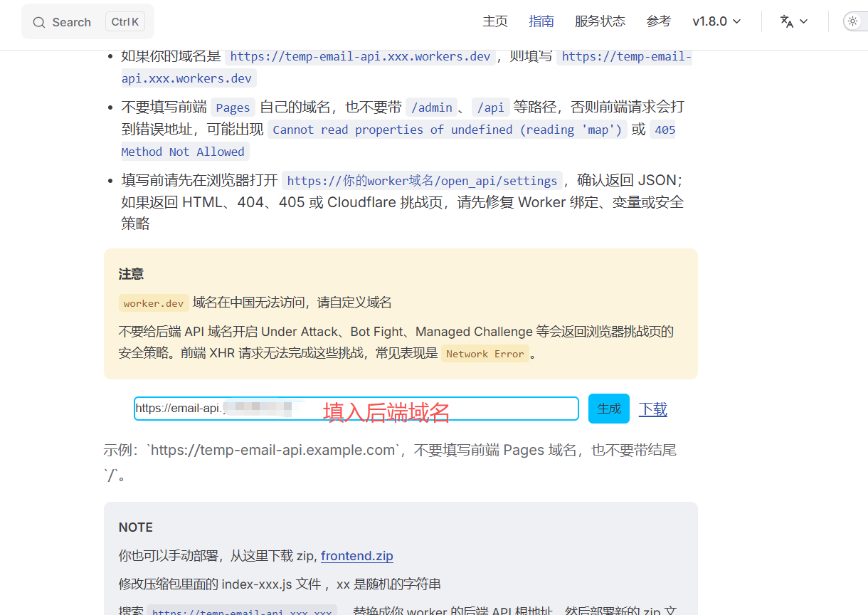
Task: Click the 示例 example.com text line
Action: coord(390,461)
